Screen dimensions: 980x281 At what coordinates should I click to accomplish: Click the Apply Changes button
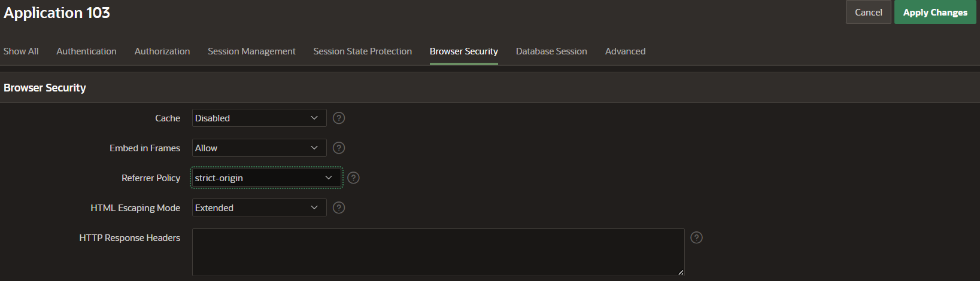pyautogui.click(x=935, y=12)
